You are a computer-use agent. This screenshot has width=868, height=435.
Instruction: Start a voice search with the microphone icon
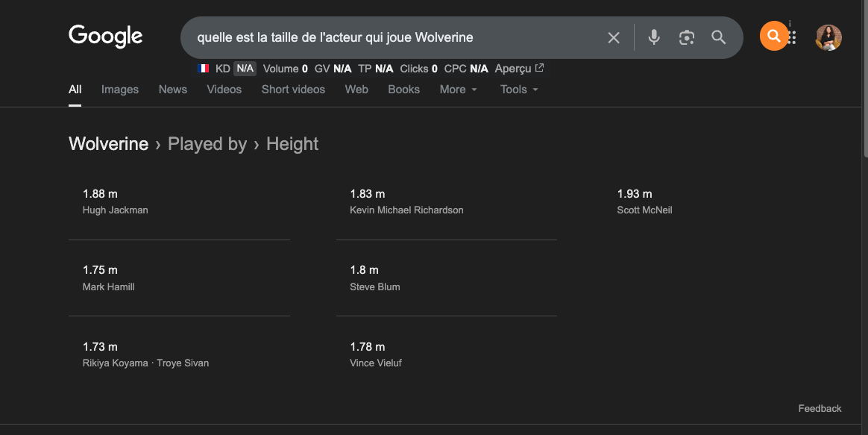pos(653,37)
